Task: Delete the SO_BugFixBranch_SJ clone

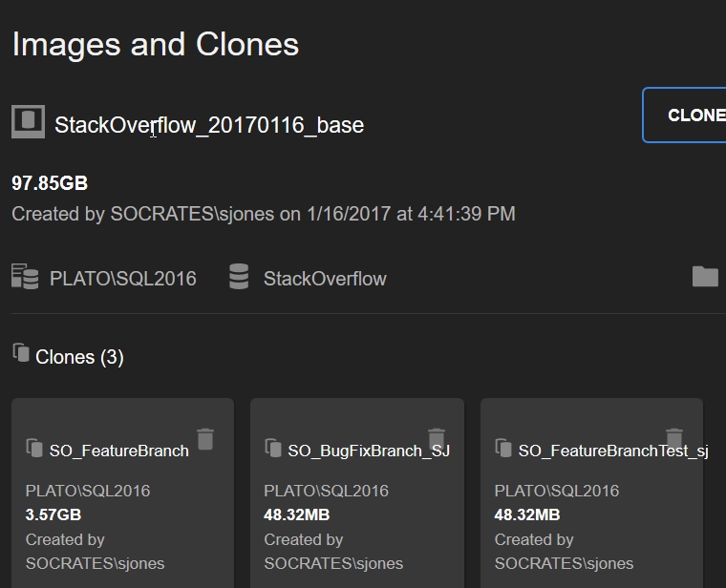Action: [x=437, y=438]
